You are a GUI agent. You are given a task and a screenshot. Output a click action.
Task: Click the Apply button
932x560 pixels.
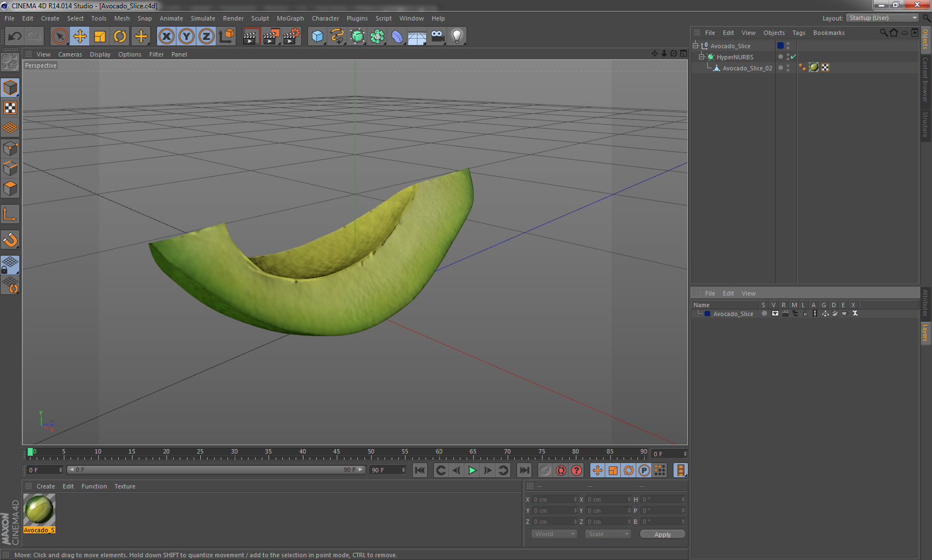click(662, 534)
